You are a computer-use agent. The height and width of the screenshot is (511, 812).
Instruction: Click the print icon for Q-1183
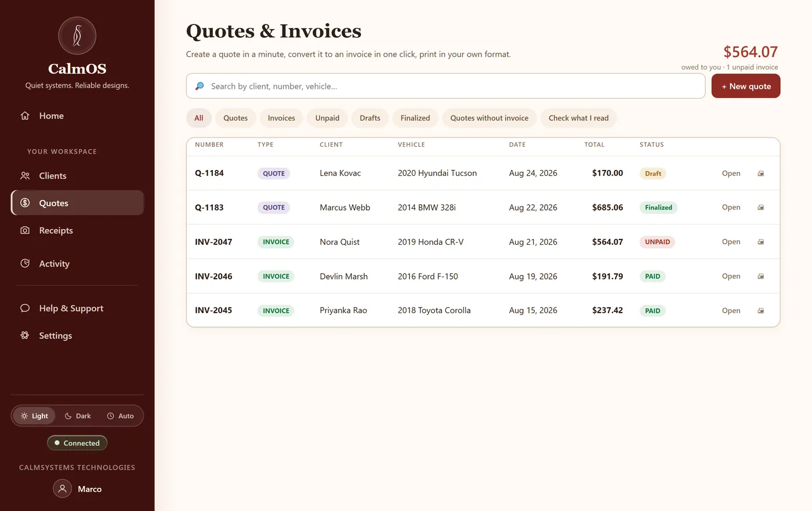(x=760, y=207)
